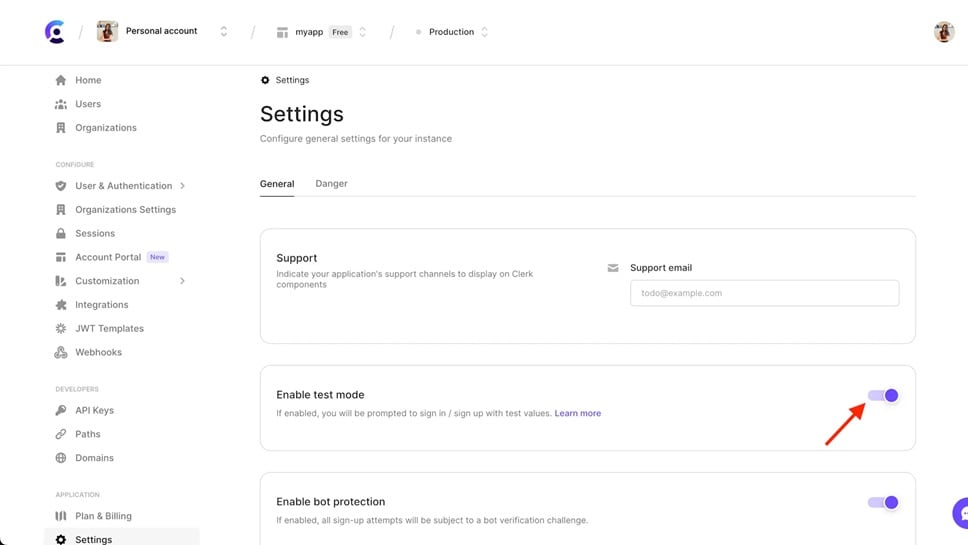Click the myapp application window icon
Screen dimensions: 968x545
(282, 32)
